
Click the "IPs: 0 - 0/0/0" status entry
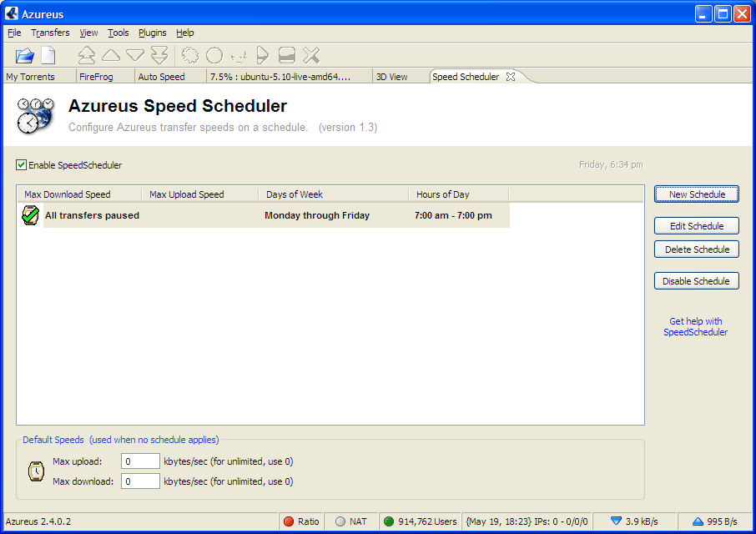tap(527, 521)
